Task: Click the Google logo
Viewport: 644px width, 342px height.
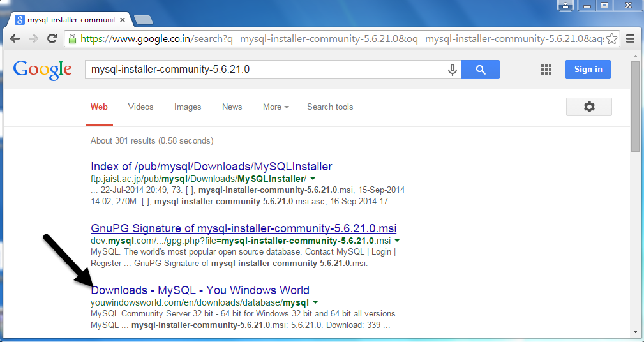Action: click(x=42, y=70)
